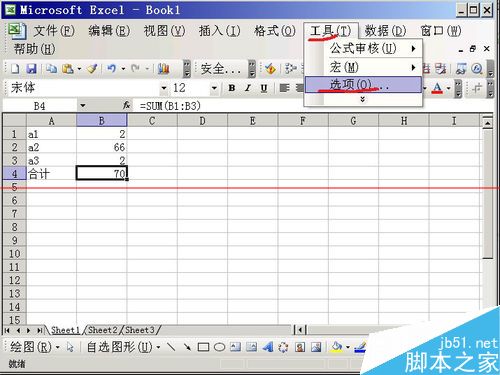Open the AutoShapes menu
This screenshot has height=375, width=500.
123,347
